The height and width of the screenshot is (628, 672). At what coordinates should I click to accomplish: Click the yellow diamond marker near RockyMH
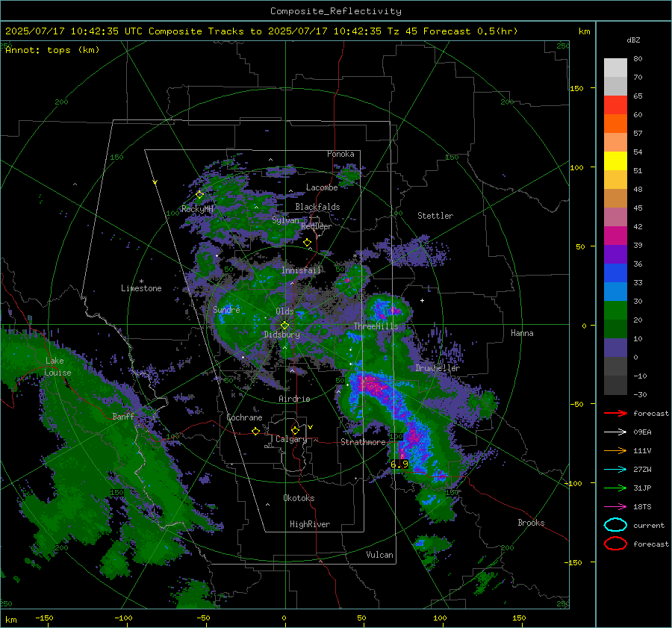[x=199, y=195]
